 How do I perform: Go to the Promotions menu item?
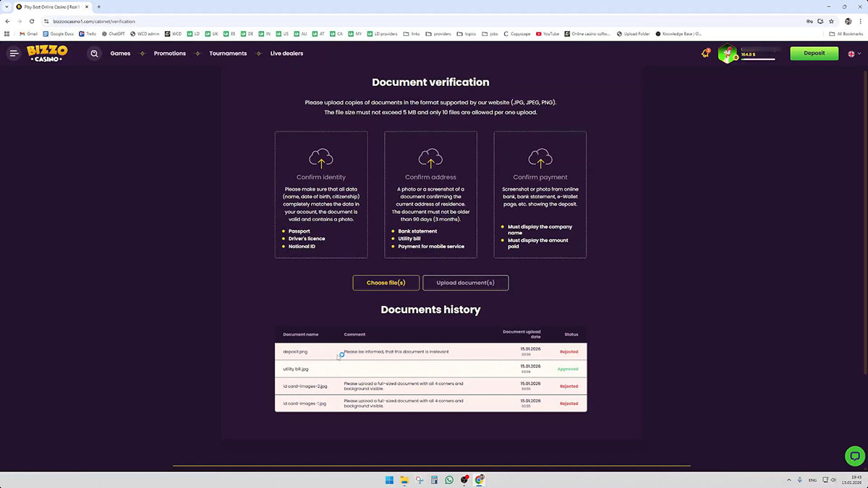coord(170,53)
